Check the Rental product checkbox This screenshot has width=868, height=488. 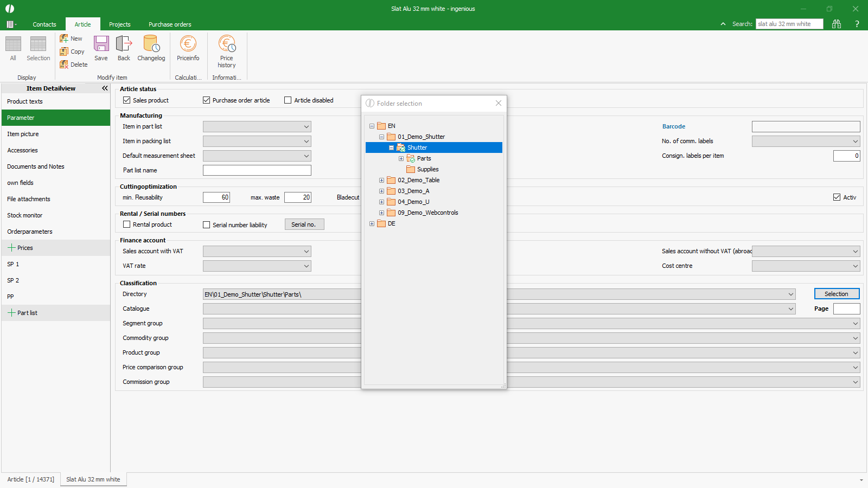coord(127,224)
